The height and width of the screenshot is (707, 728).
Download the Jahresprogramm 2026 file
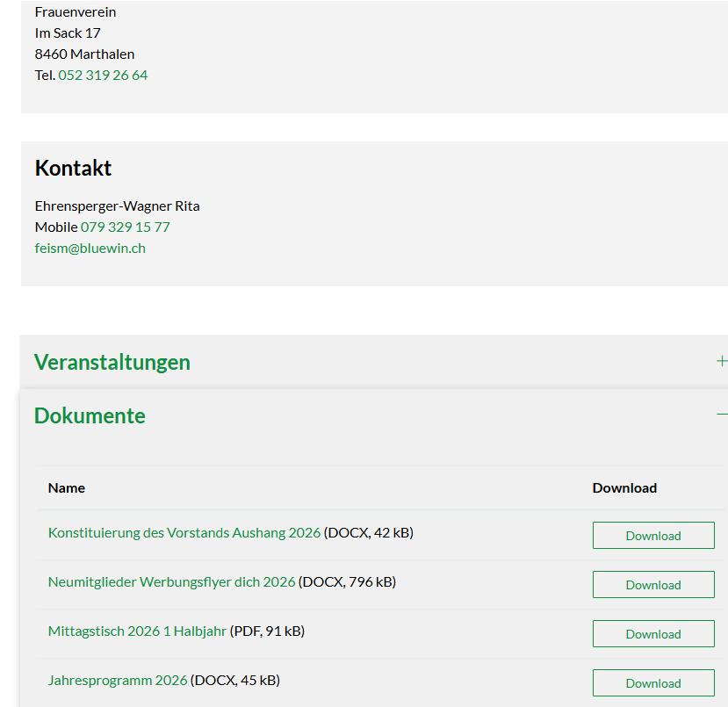point(653,683)
